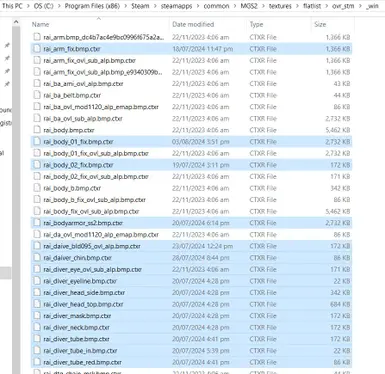Expand the chevron following textures
The width and height of the screenshot is (385, 374).
point(297,6)
